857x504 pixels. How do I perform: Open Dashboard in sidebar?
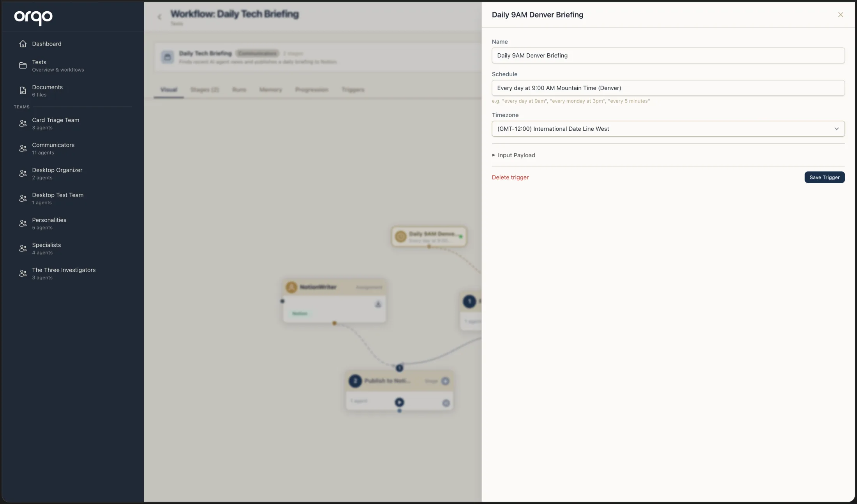pos(72,44)
